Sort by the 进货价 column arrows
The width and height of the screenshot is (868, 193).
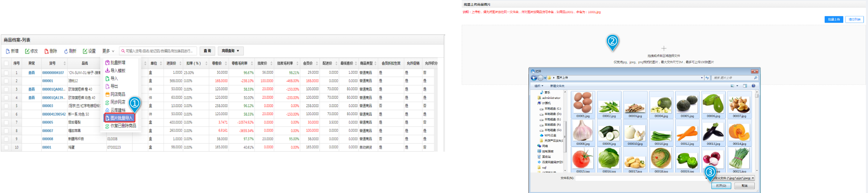click(180, 63)
